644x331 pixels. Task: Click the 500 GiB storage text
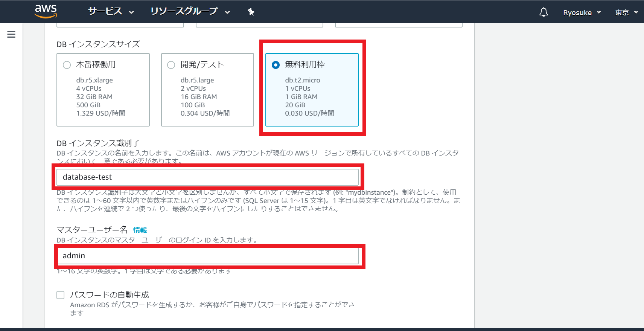pyautogui.click(x=88, y=105)
